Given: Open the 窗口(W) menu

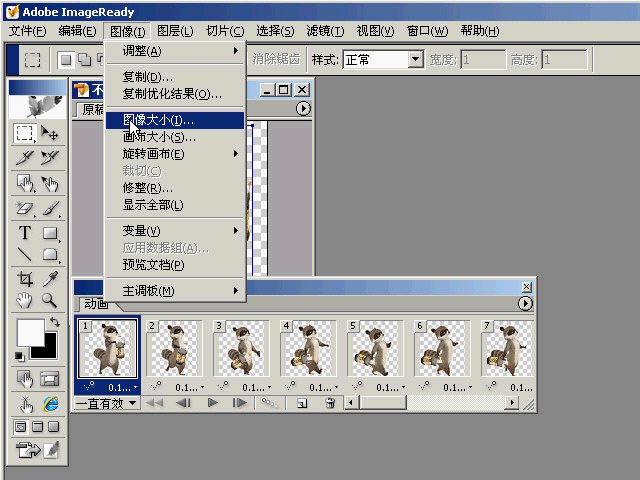Looking at the screenshot, I should tap(427, 31).
